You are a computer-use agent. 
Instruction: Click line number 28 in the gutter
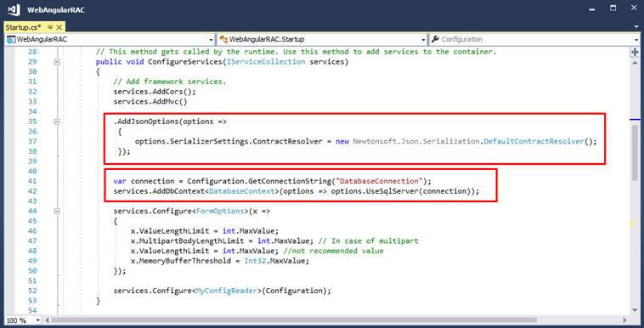click(32, 52)
